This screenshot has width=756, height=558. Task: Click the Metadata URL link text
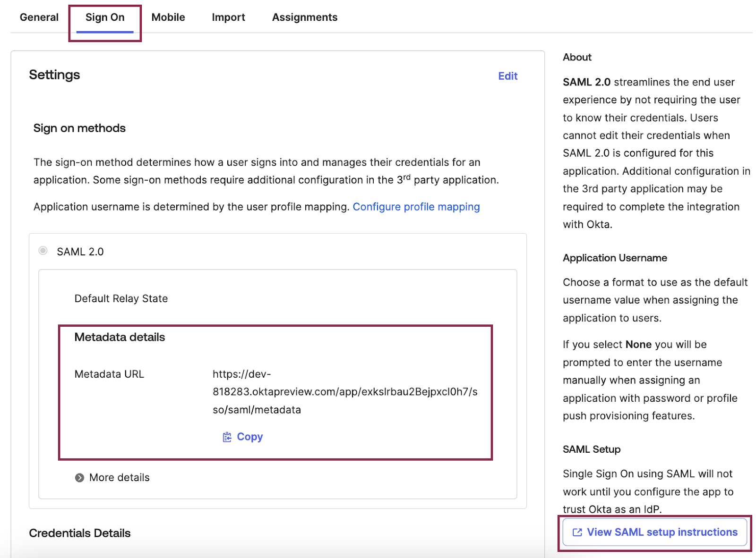(345, 391)
